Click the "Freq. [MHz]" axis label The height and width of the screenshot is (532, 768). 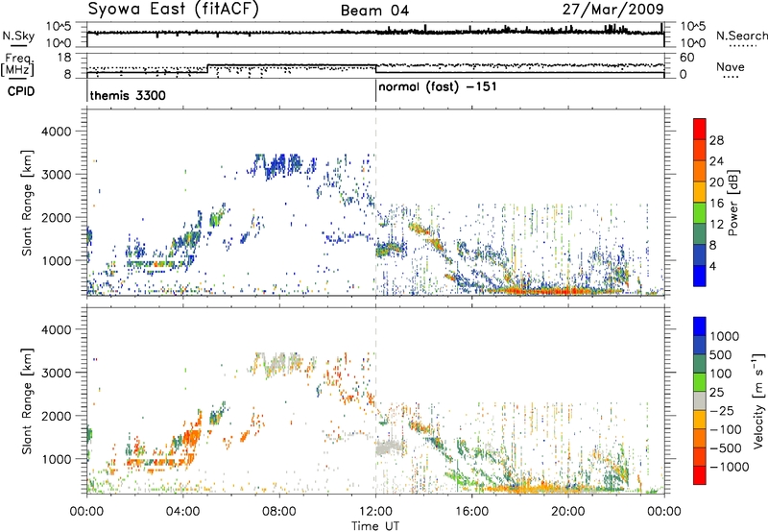point(18,64)
